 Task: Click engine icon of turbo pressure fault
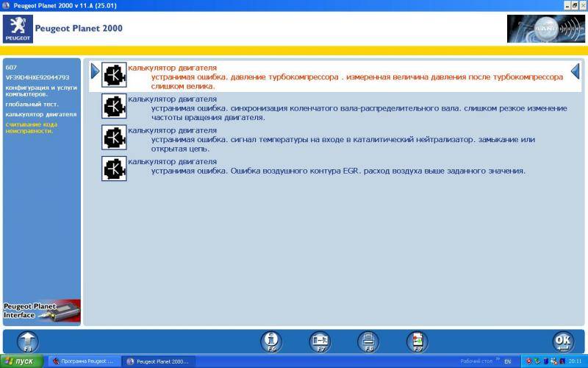click(x=114, y=76)
